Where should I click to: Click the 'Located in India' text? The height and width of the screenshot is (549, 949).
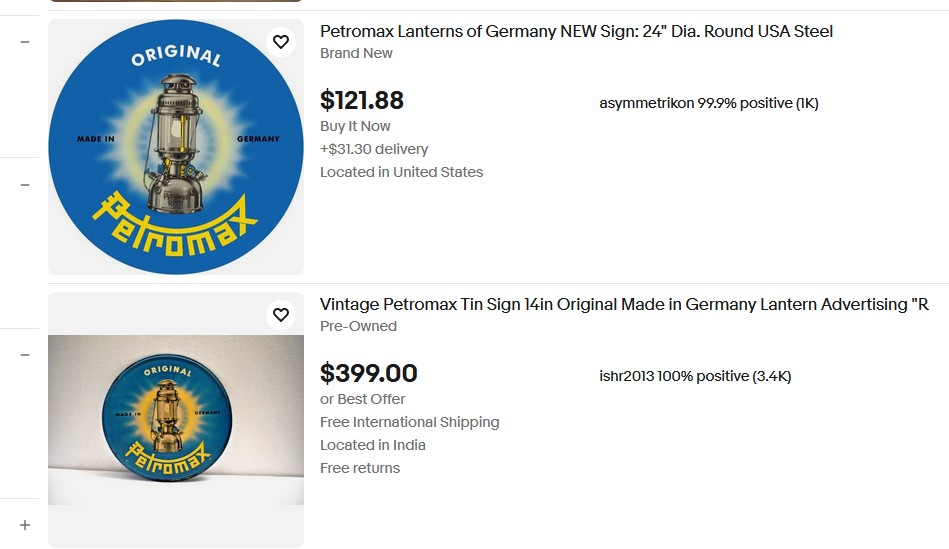point(373,445)
